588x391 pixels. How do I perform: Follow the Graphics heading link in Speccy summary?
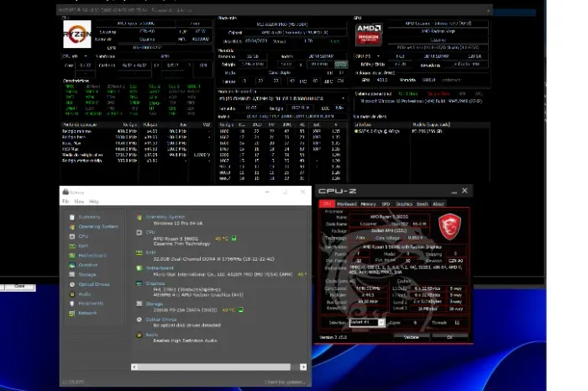click(x=155, y=283)
